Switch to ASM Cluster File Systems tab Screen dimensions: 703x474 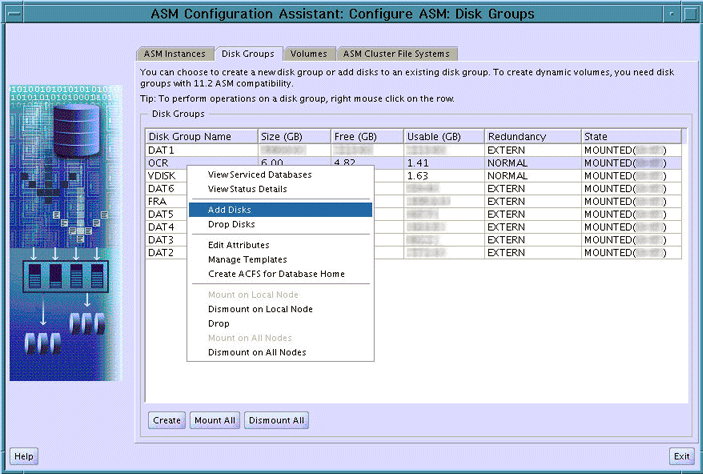pos(396,53)
